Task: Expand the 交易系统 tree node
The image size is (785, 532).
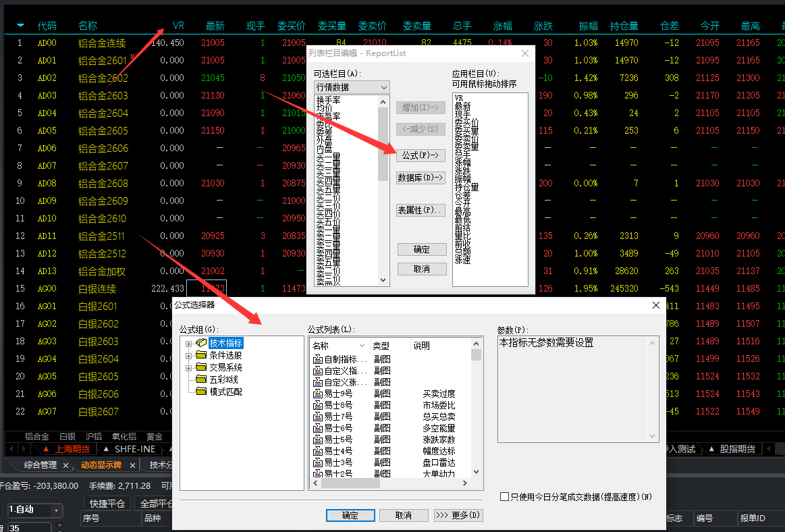Action: tap(188, 367)
